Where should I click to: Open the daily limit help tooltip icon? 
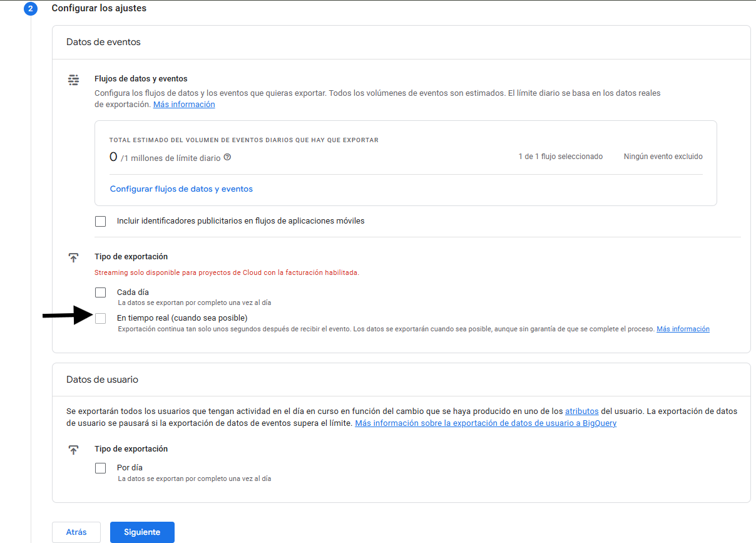pyautogui.click(x=227, y=157)
